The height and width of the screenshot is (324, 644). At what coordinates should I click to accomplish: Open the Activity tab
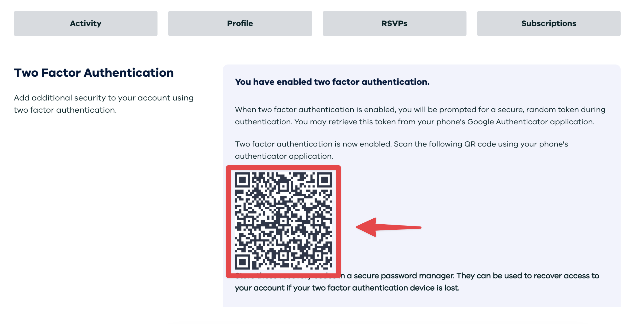pos(85,23)
